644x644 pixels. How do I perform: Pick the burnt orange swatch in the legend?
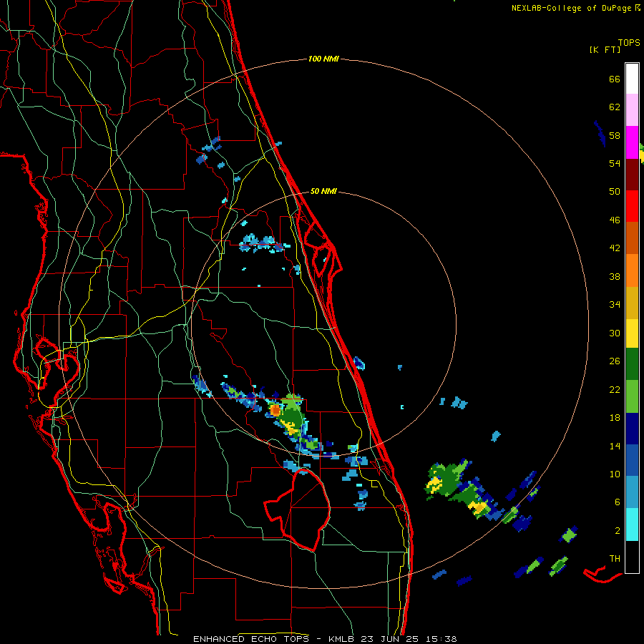[632, 238]
